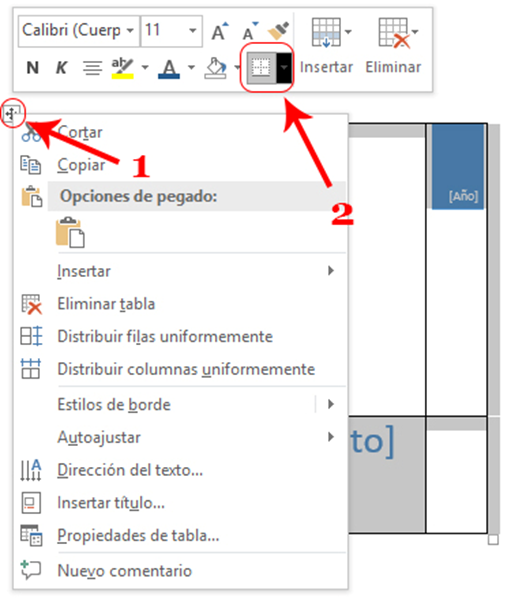The width and height of the screenshot is (511, 605).
Task: Click the table move handle
Action: point(12,114)
